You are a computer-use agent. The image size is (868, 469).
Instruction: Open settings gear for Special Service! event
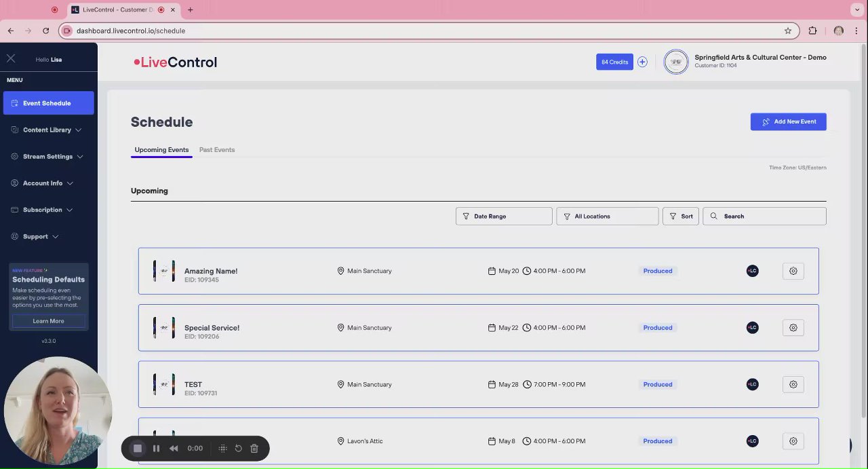(x=793, y=328)
